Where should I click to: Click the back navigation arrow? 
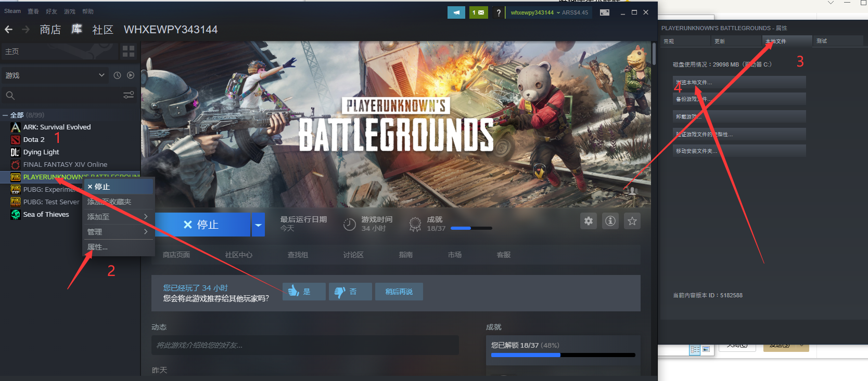click(9, 30)
